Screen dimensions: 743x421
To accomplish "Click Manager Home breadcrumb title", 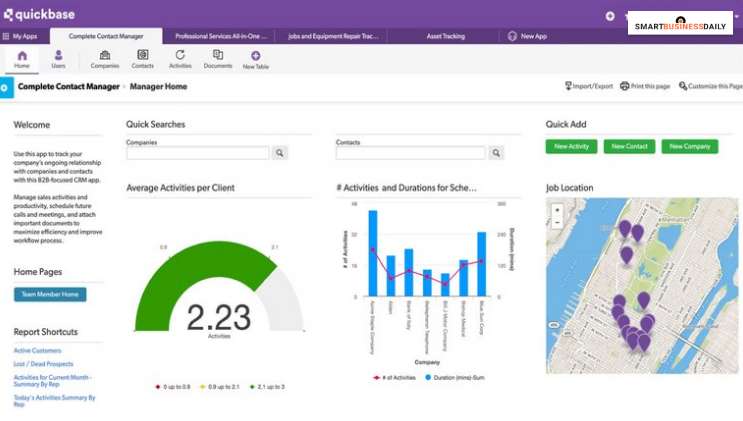I will pos(158,86).
